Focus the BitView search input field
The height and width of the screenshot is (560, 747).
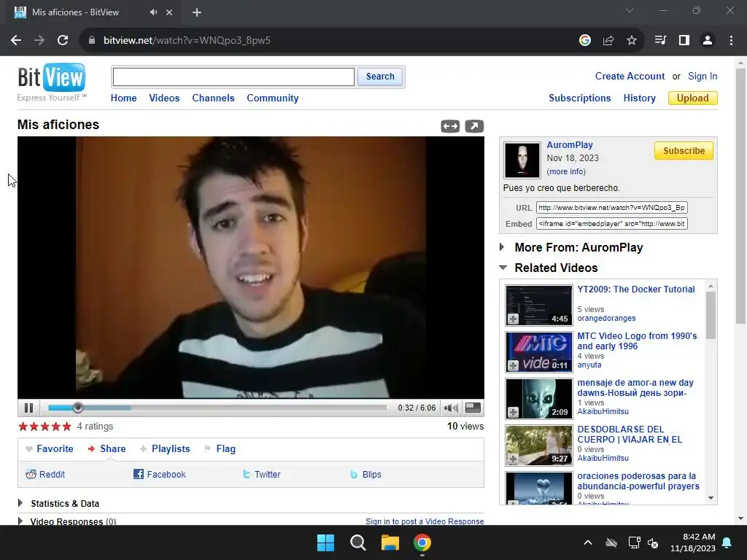click(233, 77)
